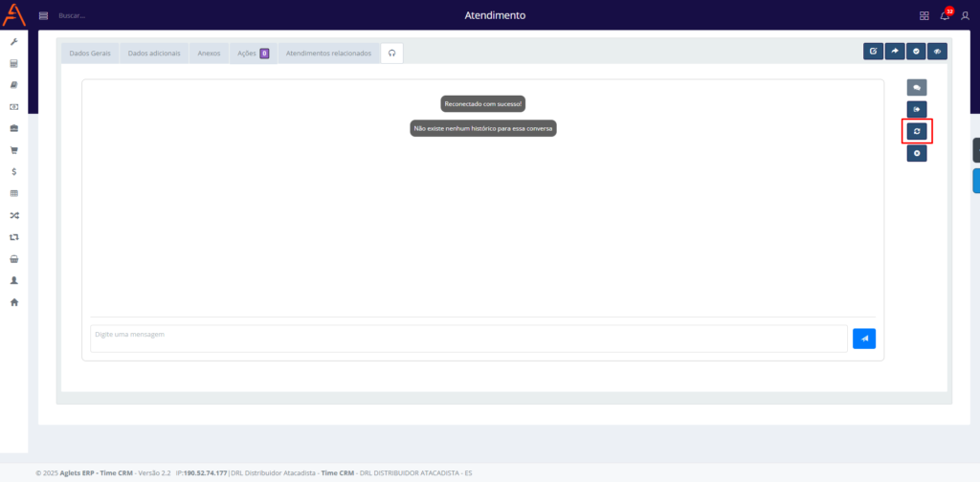Open the chat bubbles button
Image resolution: width=980 pixels, height=482 pixels.
(917, 87)
